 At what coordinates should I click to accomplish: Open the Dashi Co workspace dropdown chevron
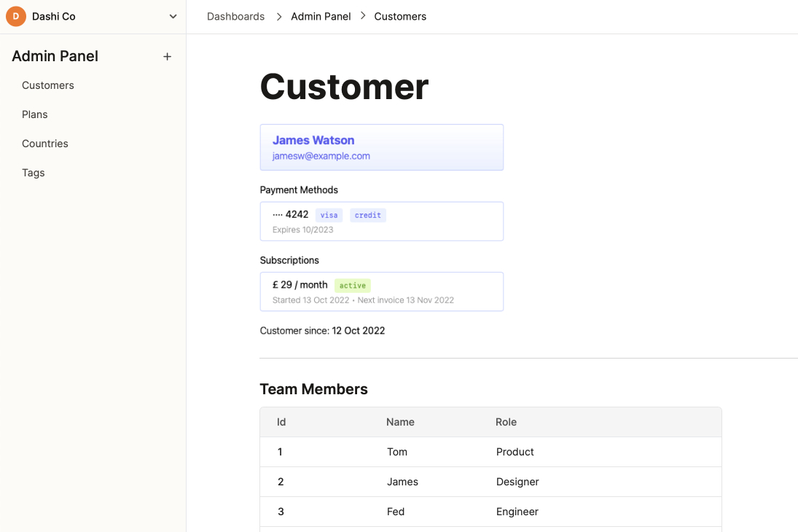(173, 16)
